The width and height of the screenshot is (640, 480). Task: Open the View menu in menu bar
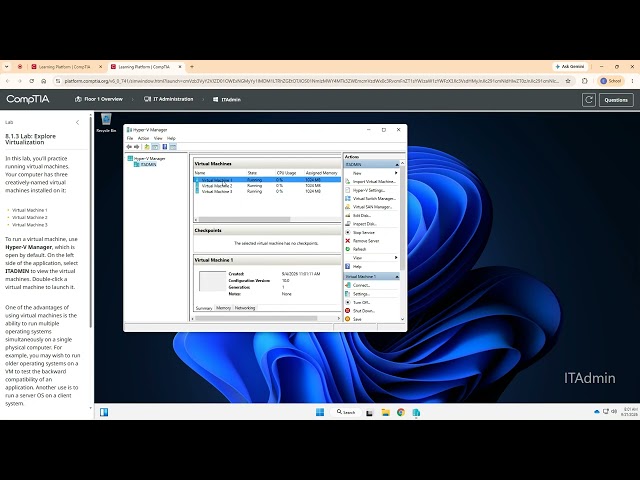[158, 138]
